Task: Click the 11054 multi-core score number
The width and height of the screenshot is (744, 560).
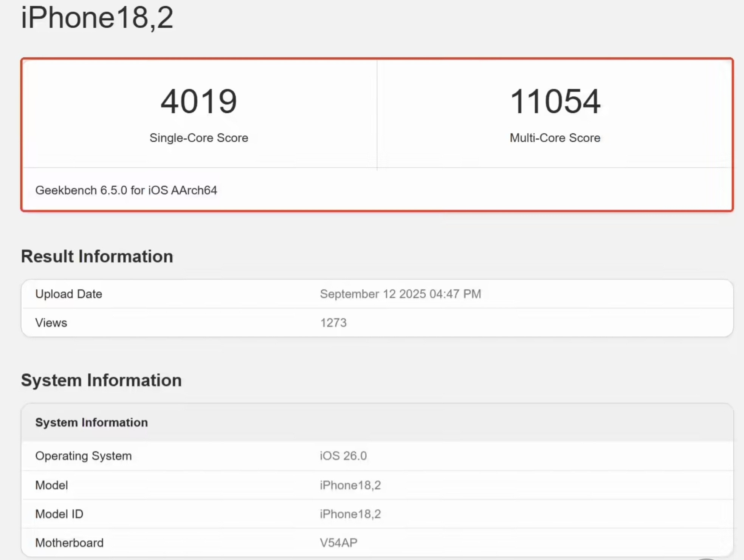Action: (555, 101)
